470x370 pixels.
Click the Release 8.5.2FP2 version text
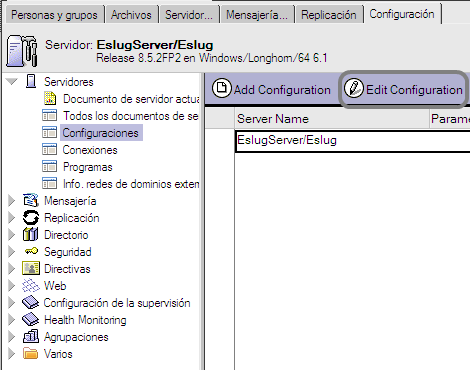[212, 58]
